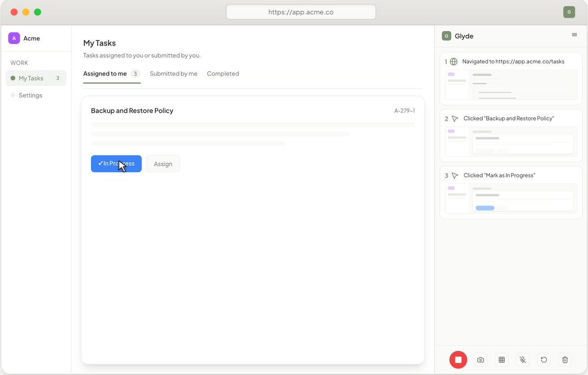This screenshot has width=588, height=375.
Task: Click the cursor icon in step 3
Action: coord(455,175)
